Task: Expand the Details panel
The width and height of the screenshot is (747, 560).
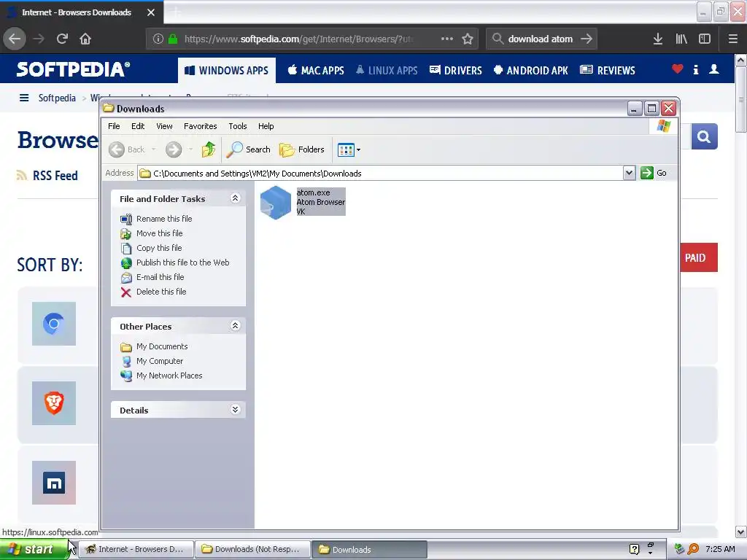Action: click(x=236, y=410)
